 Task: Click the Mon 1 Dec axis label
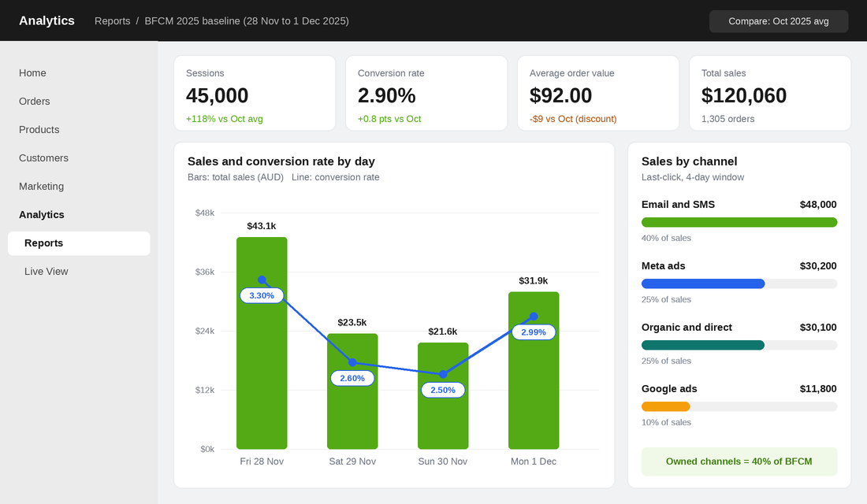(x=534, y=461)
